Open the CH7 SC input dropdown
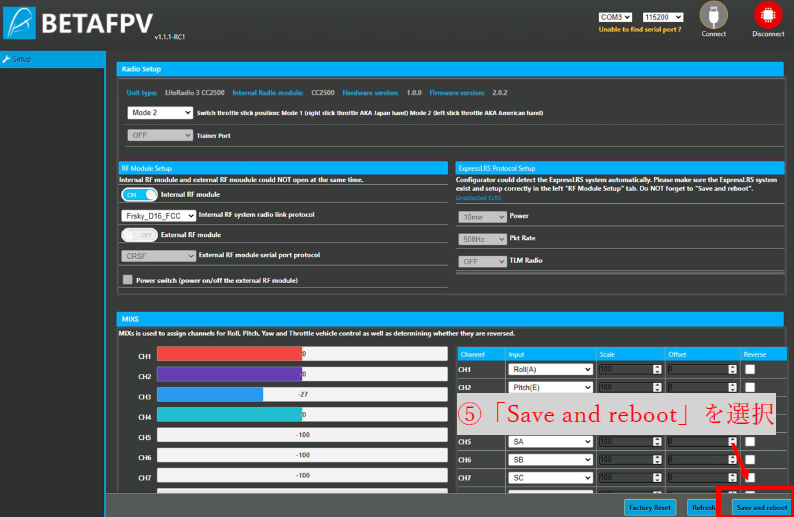794x517 pixels. click(550, 478)
